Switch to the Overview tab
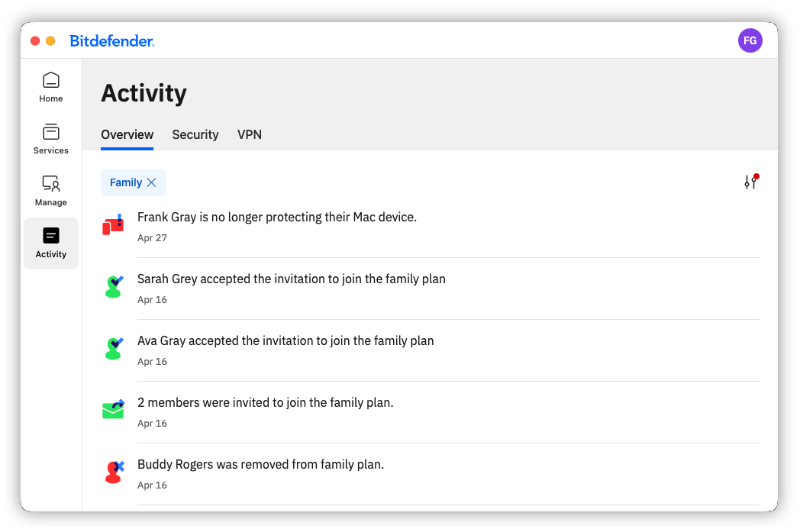This screenshot has height=532, width=800. pos(127,134)
